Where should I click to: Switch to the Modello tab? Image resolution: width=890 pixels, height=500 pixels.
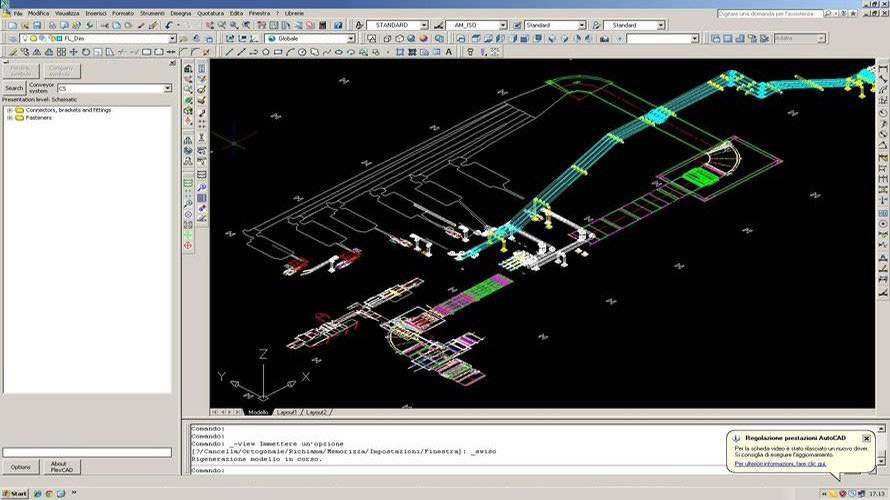258,412
